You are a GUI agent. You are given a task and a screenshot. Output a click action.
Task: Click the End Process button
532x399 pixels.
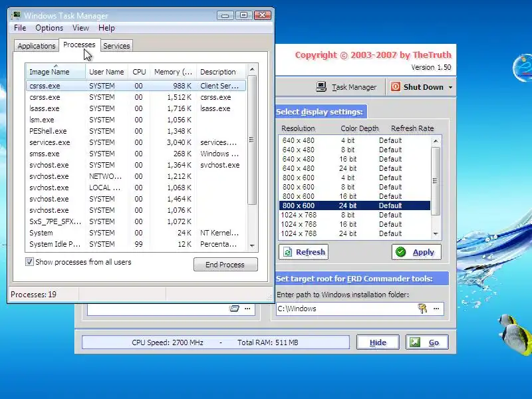(225, 264)
